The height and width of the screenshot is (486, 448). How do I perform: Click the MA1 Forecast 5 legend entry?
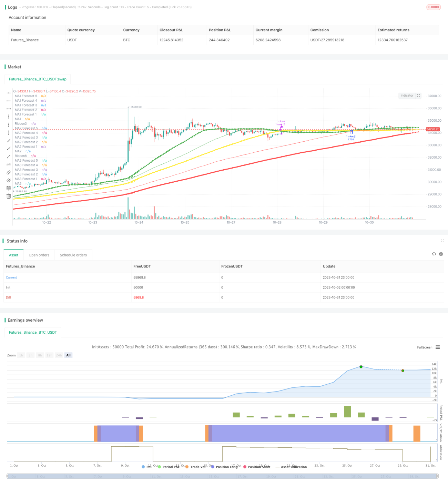pyautogui.click(x=30, y=96)
